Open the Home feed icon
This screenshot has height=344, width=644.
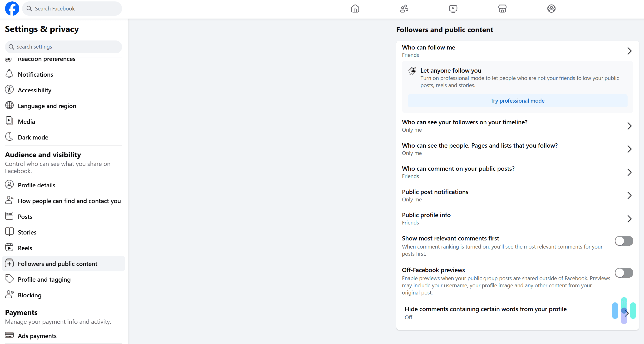point(355,9)
